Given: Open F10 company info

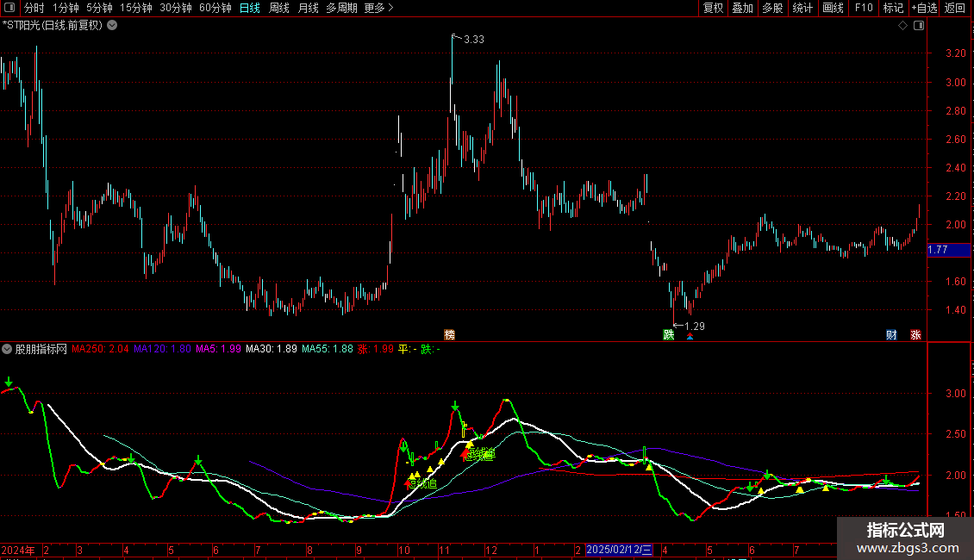Looking at the screenshot, I should 864,8.
